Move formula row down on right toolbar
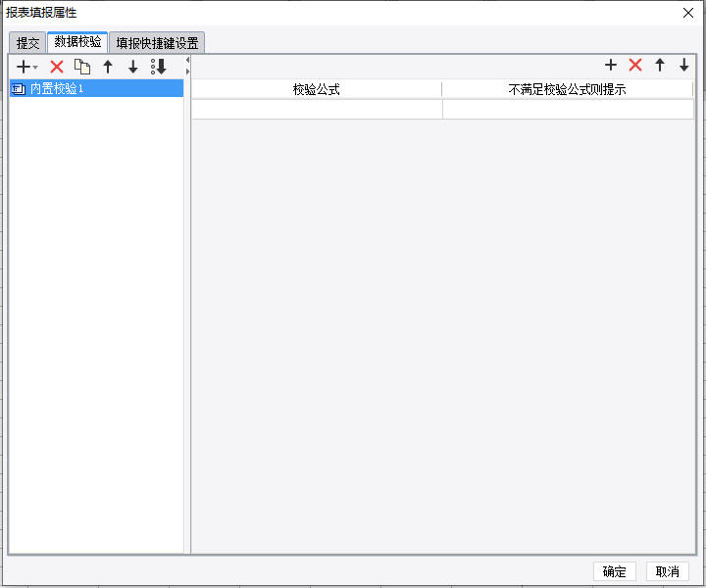The width and height of the screenshot is (706, 588). (684, 66)
